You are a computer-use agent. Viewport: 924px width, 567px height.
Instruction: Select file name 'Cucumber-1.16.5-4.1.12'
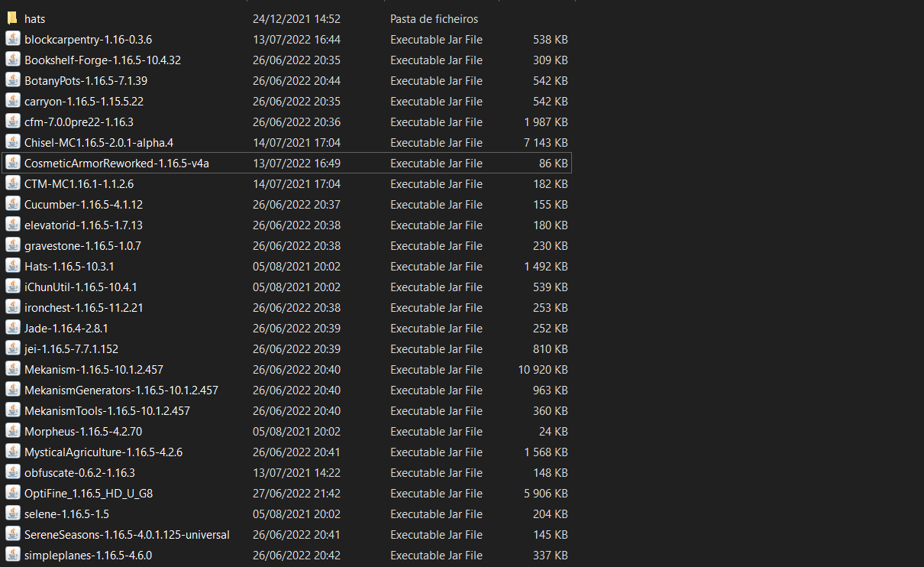(83, 204)
